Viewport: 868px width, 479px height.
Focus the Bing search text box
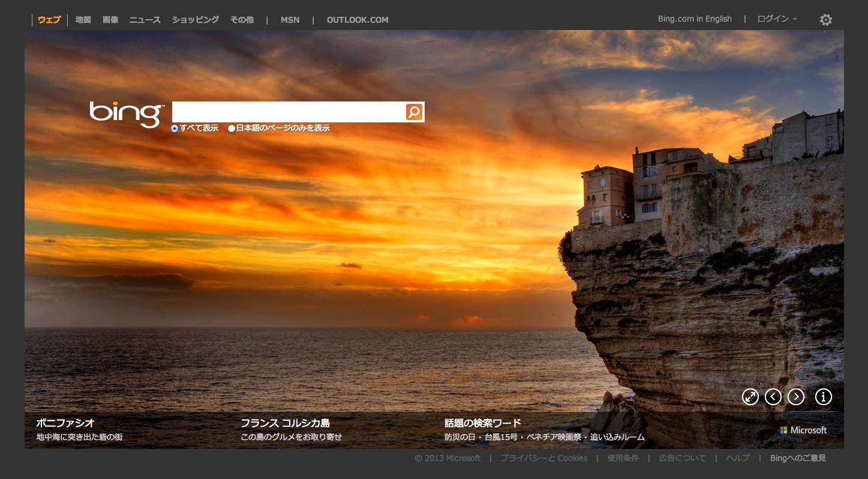click(288, 112)
